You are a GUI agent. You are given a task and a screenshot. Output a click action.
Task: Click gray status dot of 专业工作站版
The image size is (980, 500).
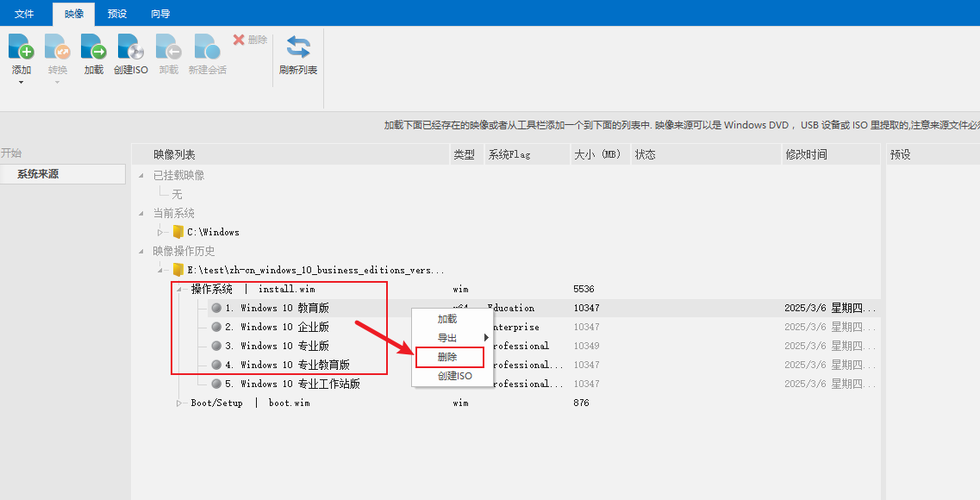pos(216,384)
